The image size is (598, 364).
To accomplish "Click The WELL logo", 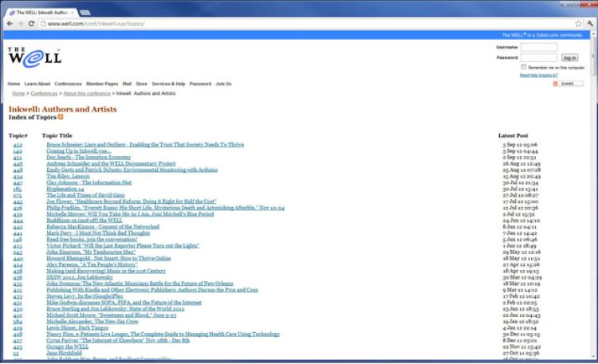I will [x=34, y=57].
